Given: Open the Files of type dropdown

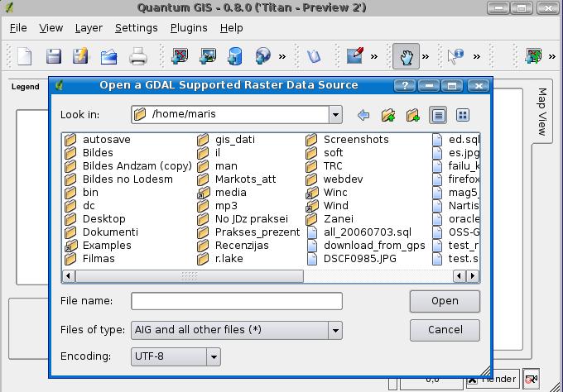Looking at the screenshot, I should coord(335,330).
